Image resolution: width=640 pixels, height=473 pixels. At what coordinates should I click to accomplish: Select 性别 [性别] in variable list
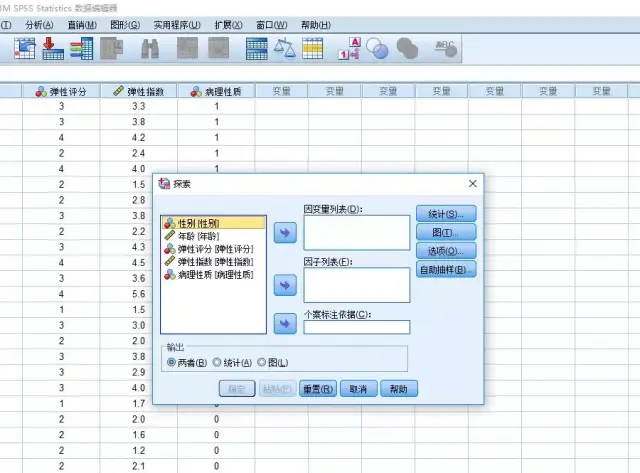click(x=213, y=223)
